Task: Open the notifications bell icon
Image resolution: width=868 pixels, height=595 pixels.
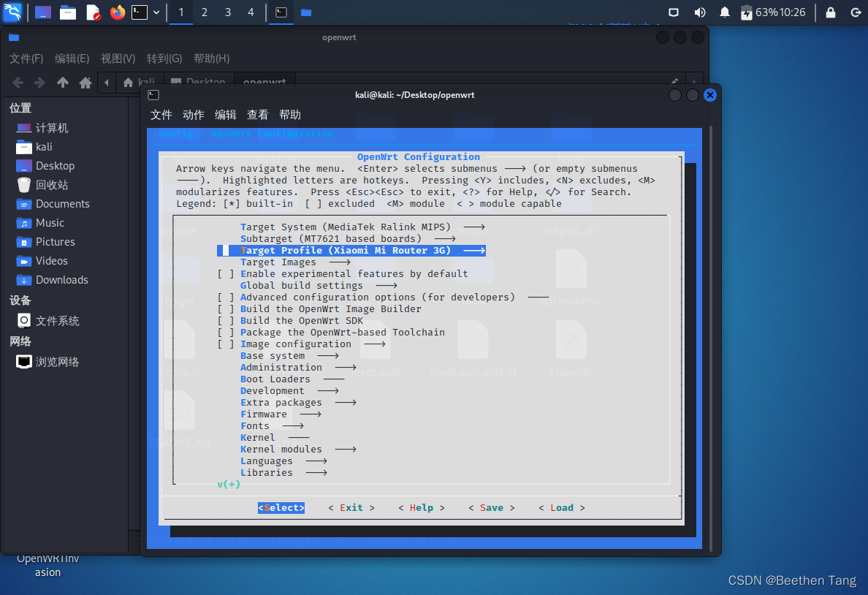Action: click(x=725, y=12)
